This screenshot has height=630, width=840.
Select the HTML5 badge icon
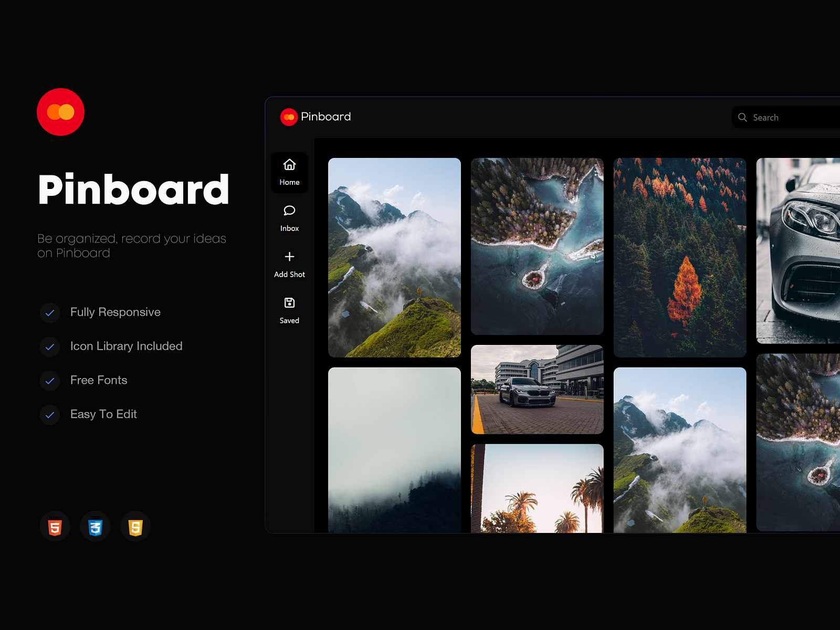[55, 527]
